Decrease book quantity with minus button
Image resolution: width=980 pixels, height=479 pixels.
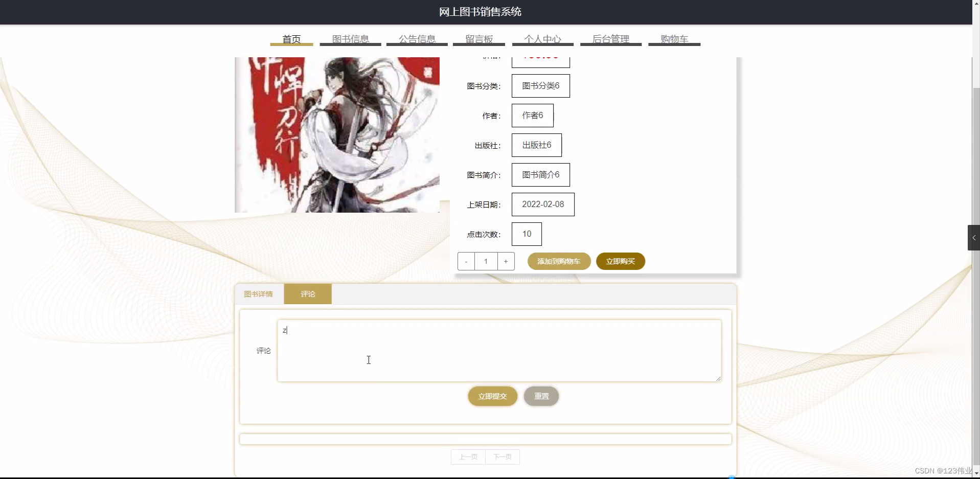pos(466,261)
